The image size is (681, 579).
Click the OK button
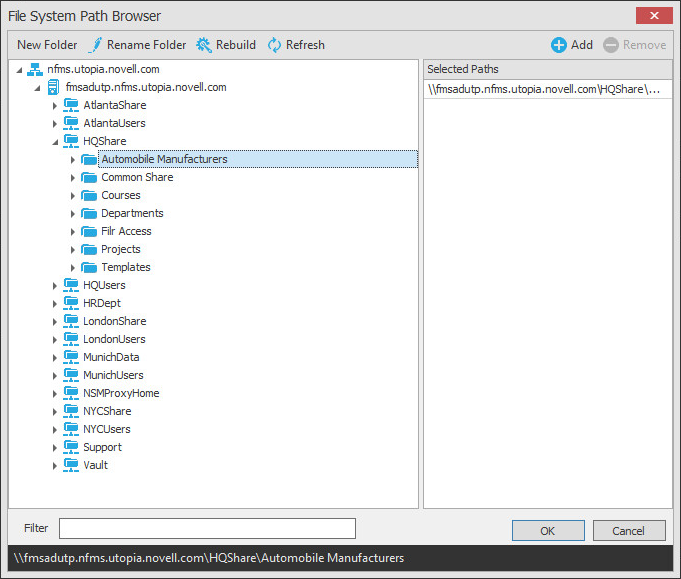[548, 530]
